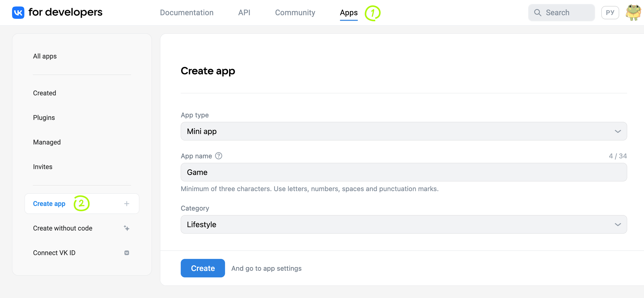Viewport: 644px width, 298px height.
Task: Click the 'And go to app settings' text
Action: pos(266,268)
